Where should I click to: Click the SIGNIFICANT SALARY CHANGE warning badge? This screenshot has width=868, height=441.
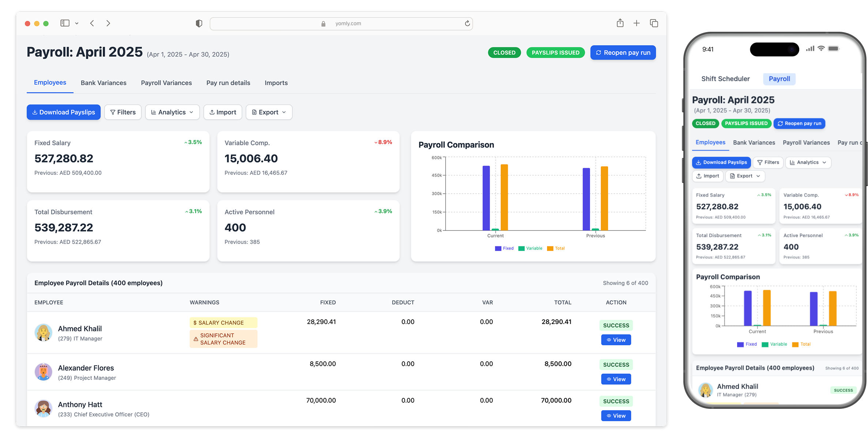coord(223,339)
